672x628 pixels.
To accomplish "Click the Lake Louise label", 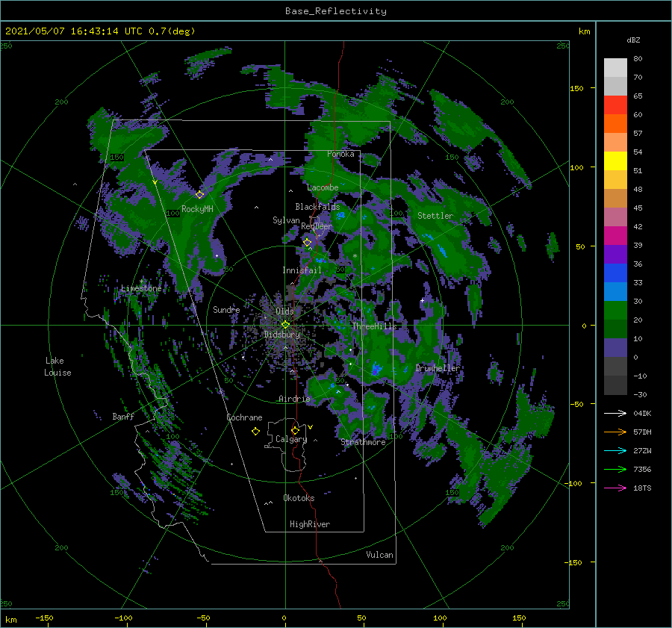I will (57, 367).
